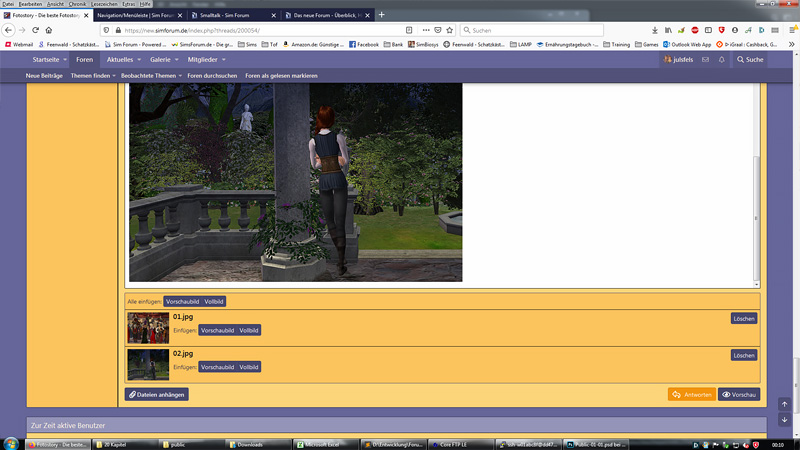Go back using browser back arrow
The height and width of the screenshot is (450, 800).
[x=8, y=30]
